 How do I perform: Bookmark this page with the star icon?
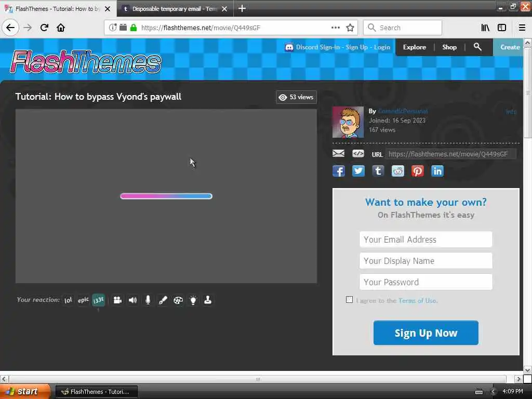coord(350,28)
